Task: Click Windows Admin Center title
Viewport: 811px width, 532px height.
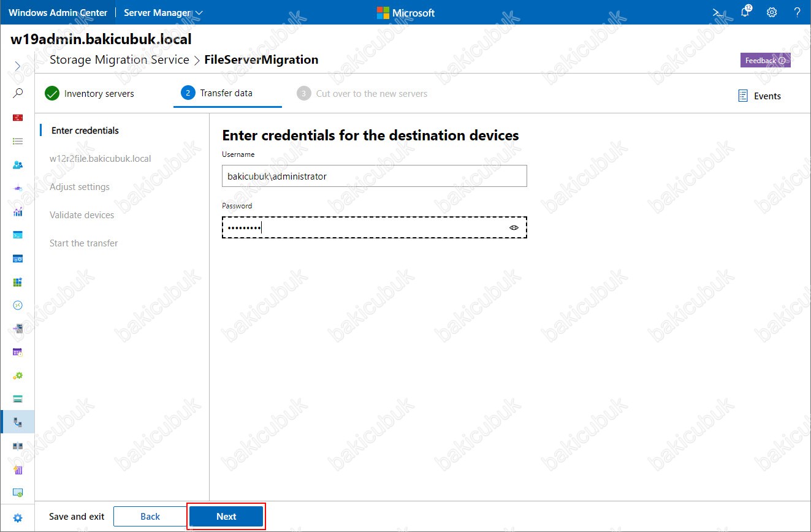Action: pos(58,12)
